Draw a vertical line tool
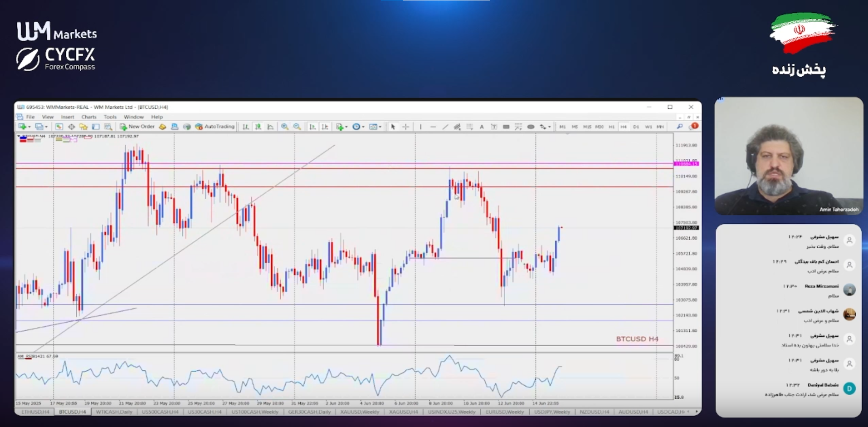868x427 pixels. pos(421,127)
